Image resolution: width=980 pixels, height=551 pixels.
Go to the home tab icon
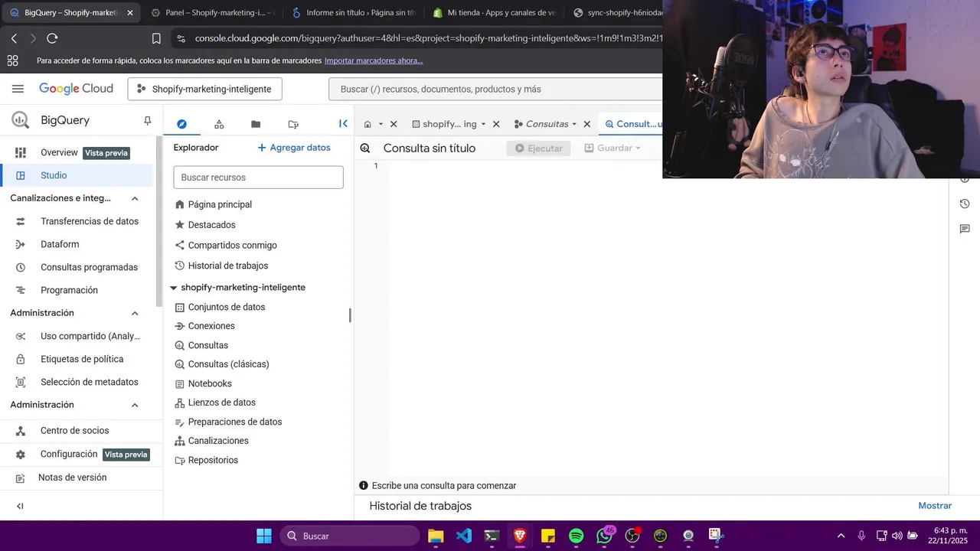367,124
